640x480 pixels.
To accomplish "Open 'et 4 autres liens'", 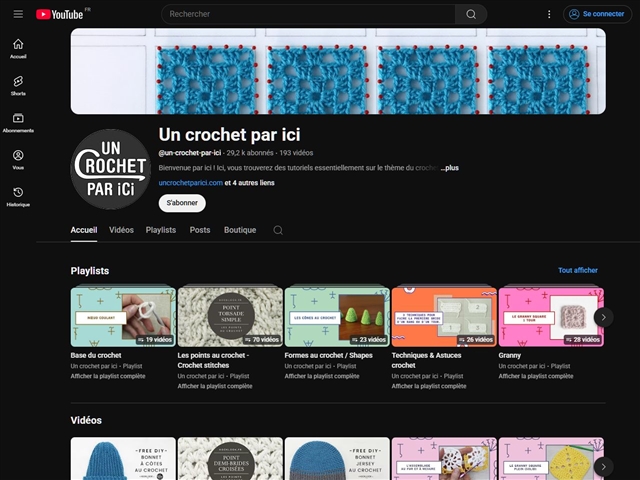I will (x=249, y=183).
